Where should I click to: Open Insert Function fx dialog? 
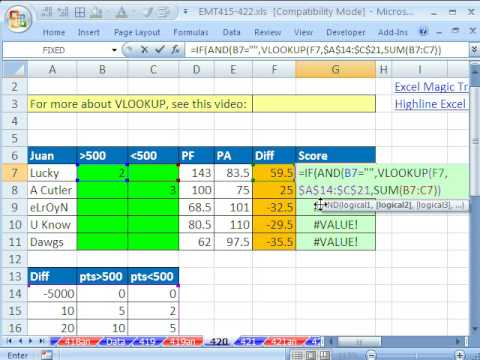(175, 50)
